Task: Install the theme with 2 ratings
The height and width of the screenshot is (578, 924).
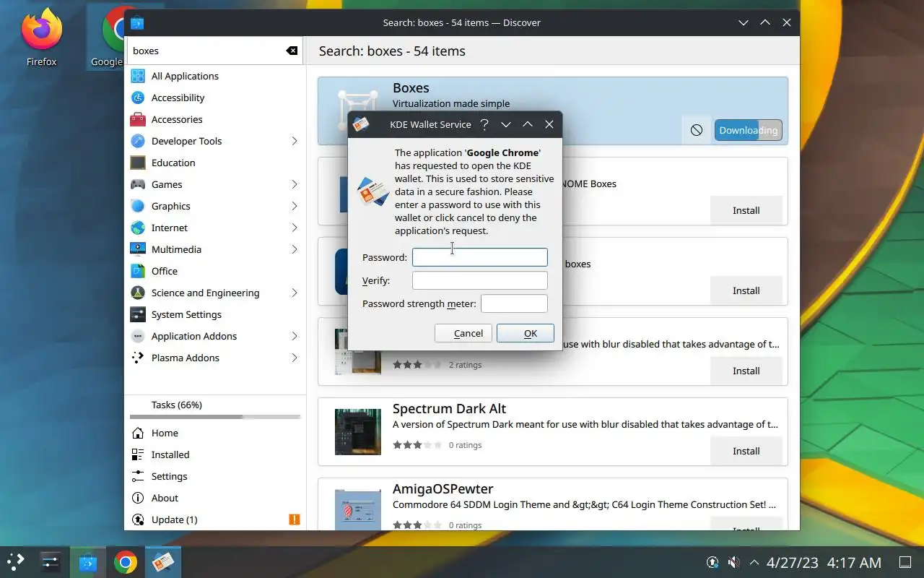Action: tap(746, 371)
